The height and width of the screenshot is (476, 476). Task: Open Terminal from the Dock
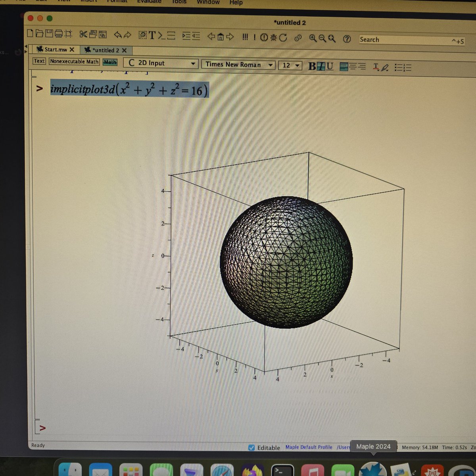(x=282, y=470)
